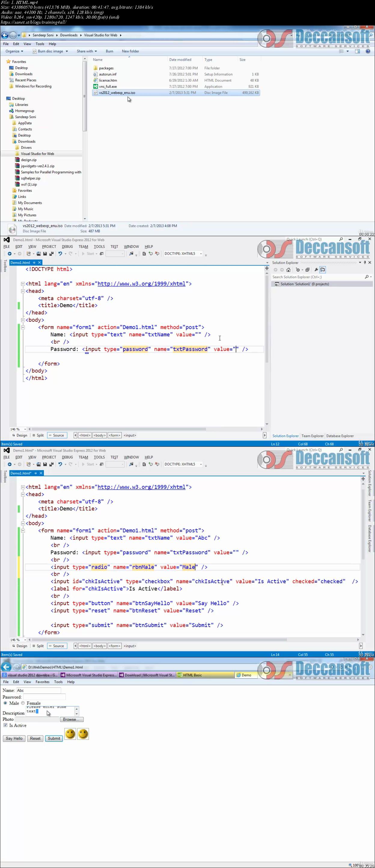Toggle the Is Active checkbox in browser
Image resolution: width=375 pixels, height=868 pixels.
[5, 725]
